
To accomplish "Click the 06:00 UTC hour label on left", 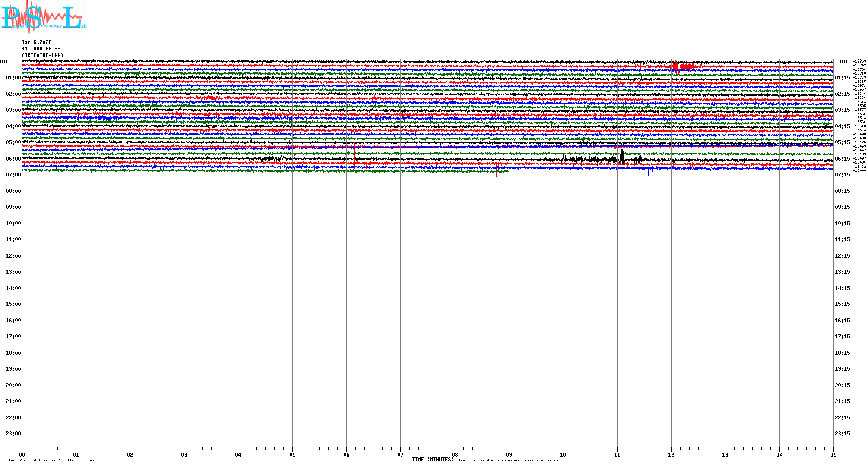I will pyautogui.click(x=13, y=159).
